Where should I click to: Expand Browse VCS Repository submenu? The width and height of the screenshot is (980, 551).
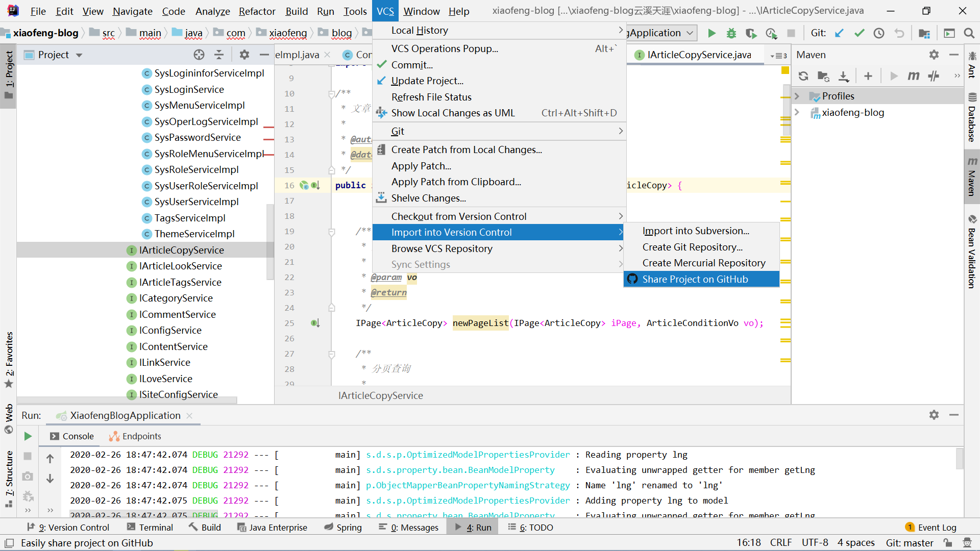[499, 248]
